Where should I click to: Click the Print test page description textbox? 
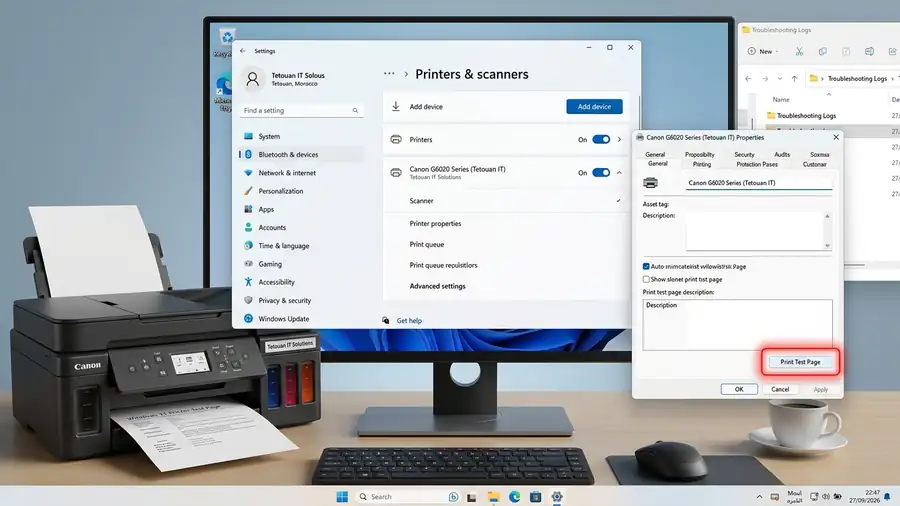[738, 325]
